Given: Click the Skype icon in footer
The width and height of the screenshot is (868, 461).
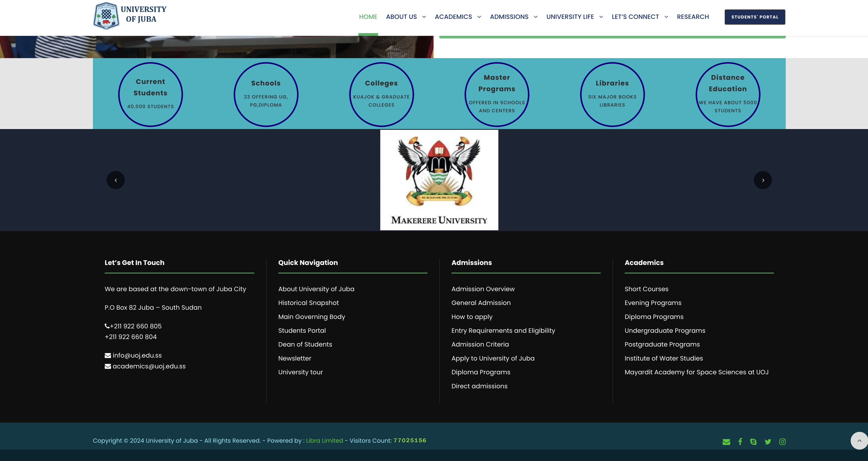Looking at the screenshot, I should [753, 442].
